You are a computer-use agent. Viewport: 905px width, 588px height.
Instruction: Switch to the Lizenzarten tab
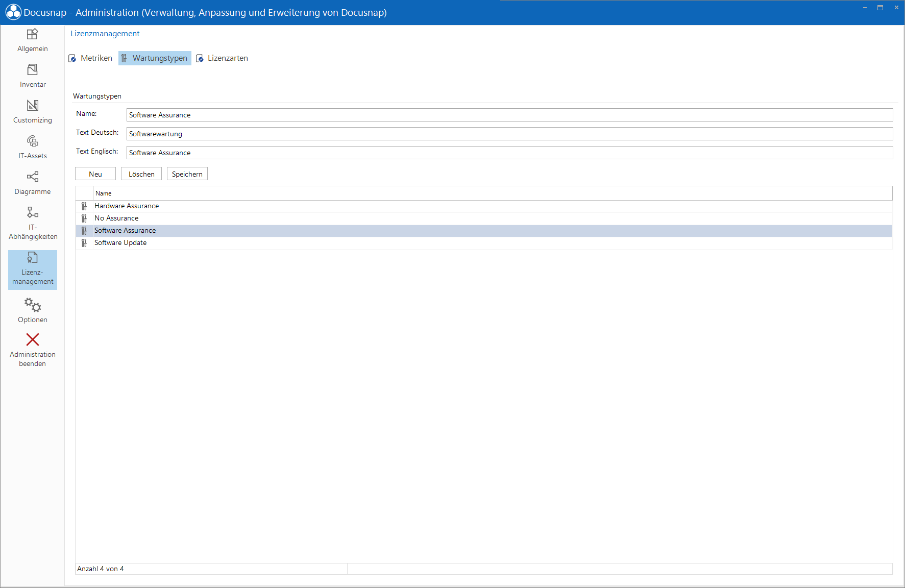pyautogui.click(x=223, y=58)
